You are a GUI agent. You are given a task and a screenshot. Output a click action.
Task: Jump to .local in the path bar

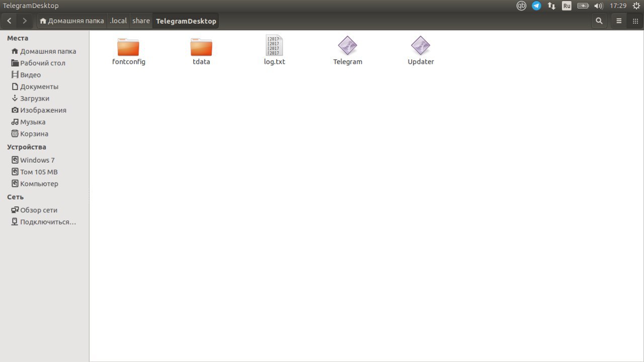click(118, 21)
